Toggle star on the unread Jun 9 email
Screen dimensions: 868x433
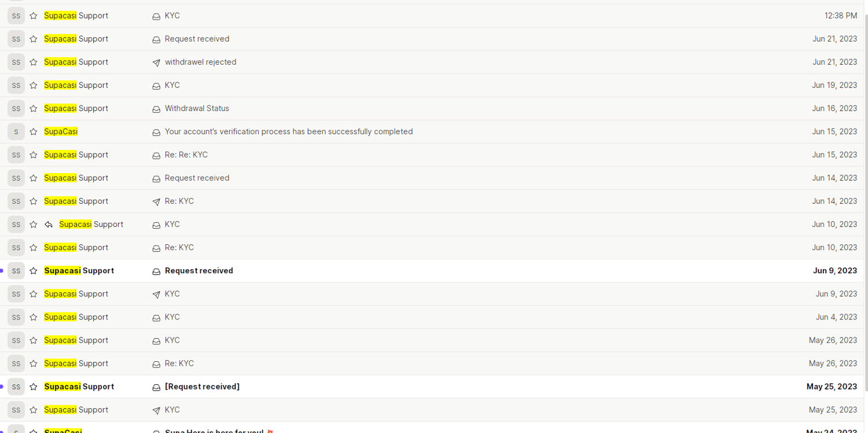coord(34,271)
